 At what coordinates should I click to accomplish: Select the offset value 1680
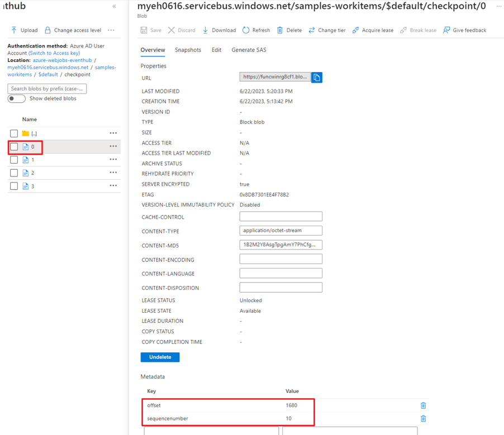(292, 405)
